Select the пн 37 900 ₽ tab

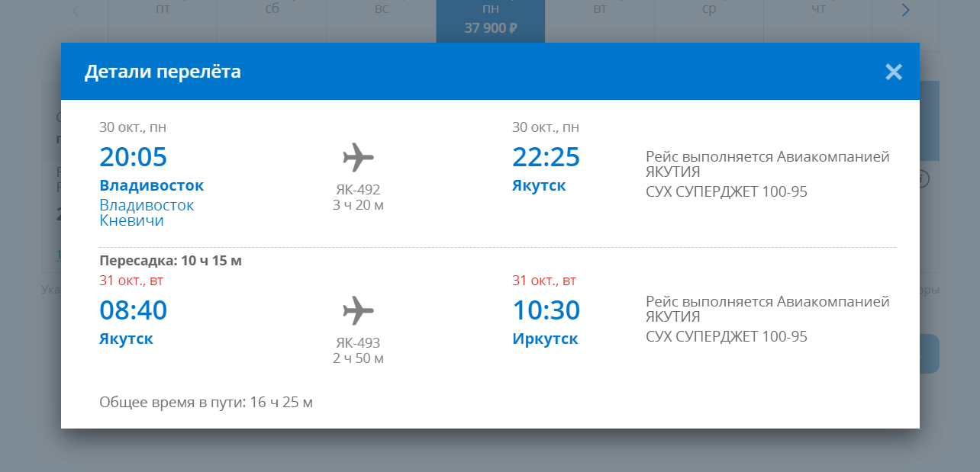point(491,20)
